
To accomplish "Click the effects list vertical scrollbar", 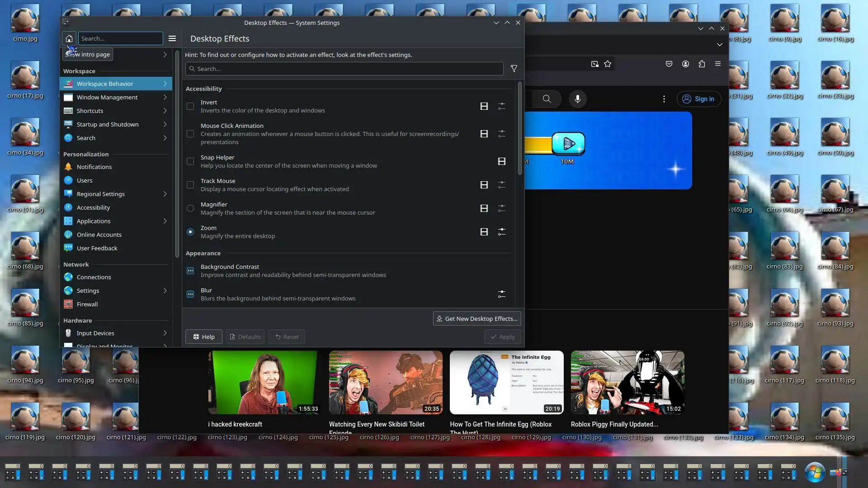I will tap(520, 129).
